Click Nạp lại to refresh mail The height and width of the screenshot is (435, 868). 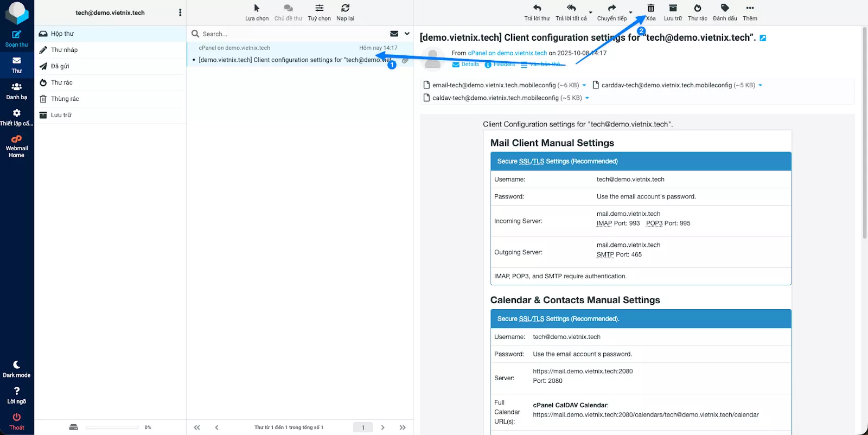click(345, 12)
